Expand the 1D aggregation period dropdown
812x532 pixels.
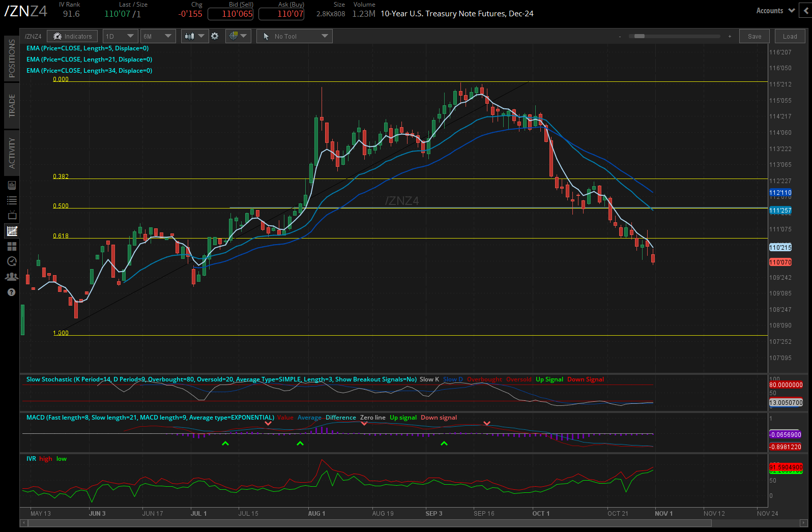pos(120,36)
